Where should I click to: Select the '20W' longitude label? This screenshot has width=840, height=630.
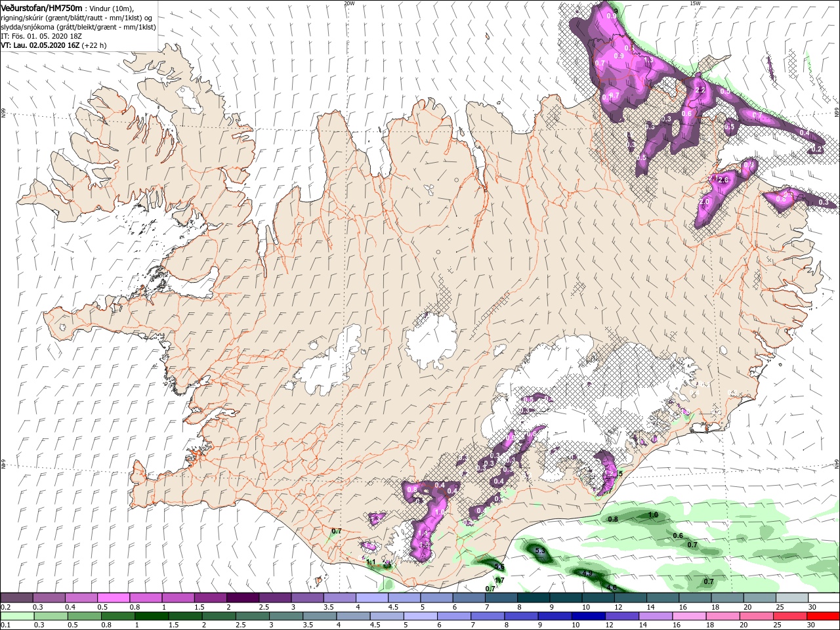pos(349,3)
